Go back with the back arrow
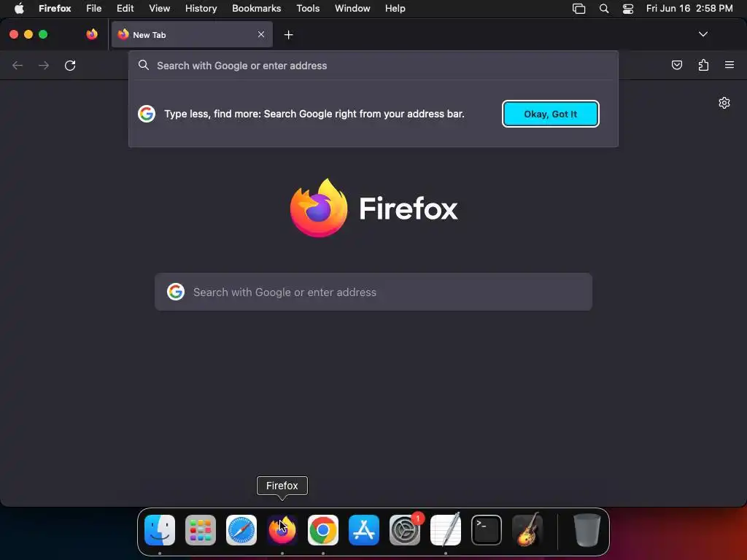 [18, 65]
